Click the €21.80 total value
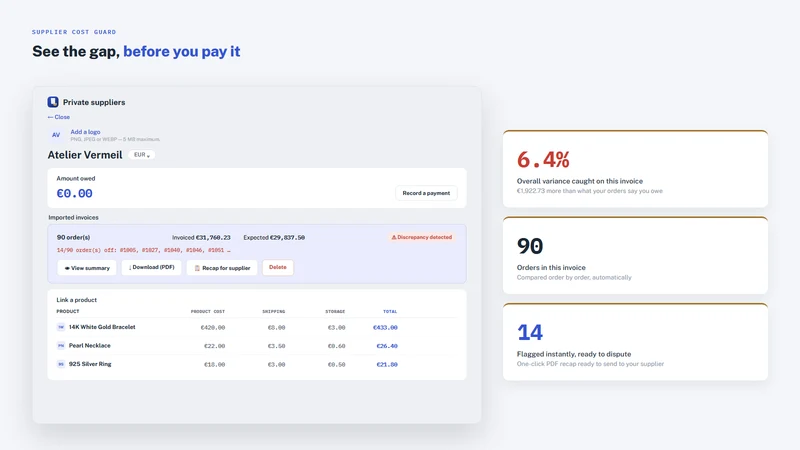The height and width of the screenshot is (450, 800). tap(387, 364)
